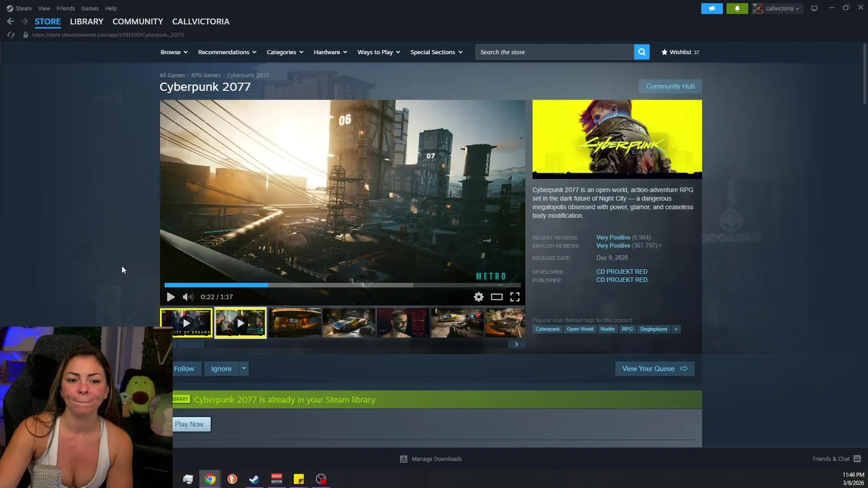Open Very Positive recent reviews
The height and width of the screenshot is (488, 868).
[x=613, y=237]
